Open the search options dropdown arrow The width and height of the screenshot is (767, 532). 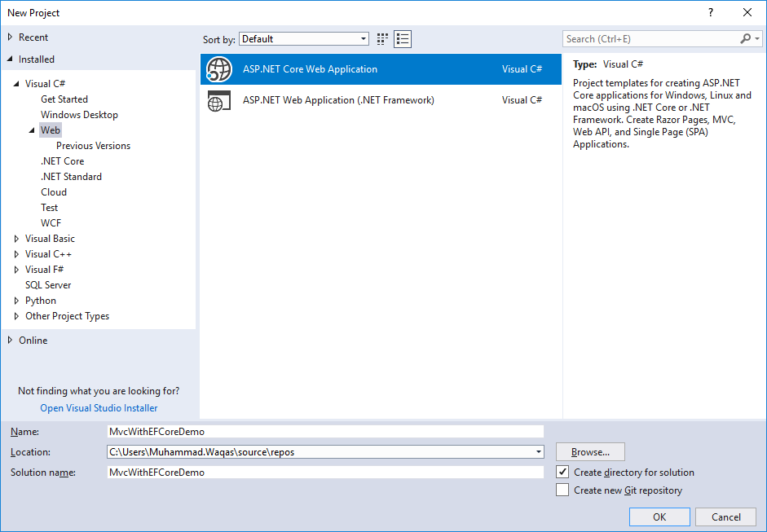757,38
